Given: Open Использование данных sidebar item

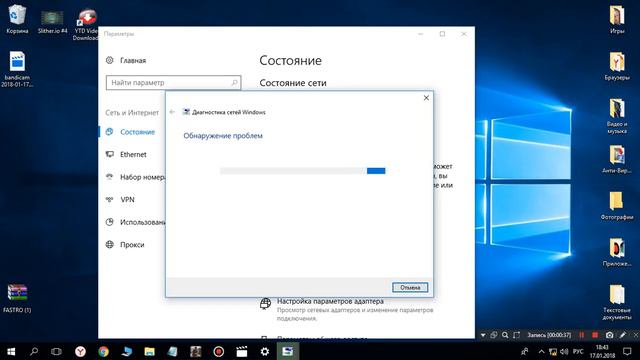Looking at the screenshot, I should point(135,222).
